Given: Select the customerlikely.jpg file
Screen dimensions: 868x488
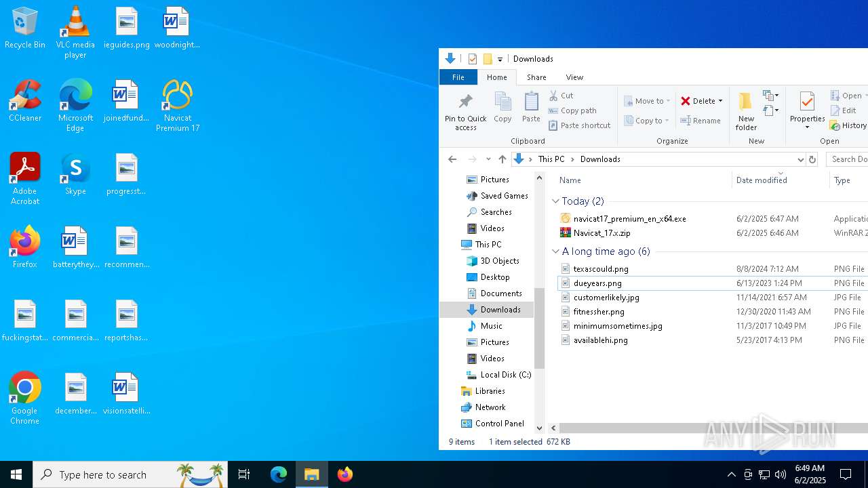Looking at the screenshot, I should (606, 298).
